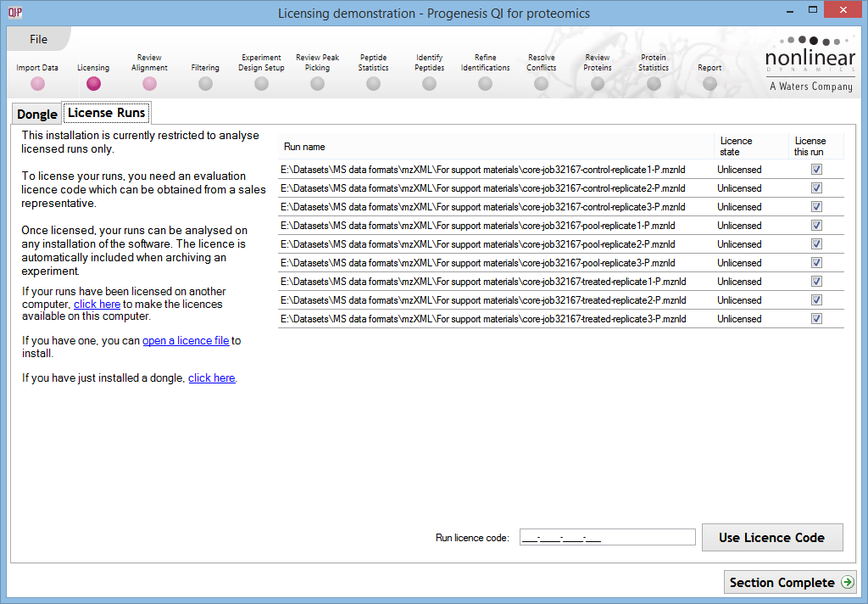Viewport: 868px width, 604px height.
Task: Untick license checkbox for control-replicate2-P run
Action: coord(816,188)
